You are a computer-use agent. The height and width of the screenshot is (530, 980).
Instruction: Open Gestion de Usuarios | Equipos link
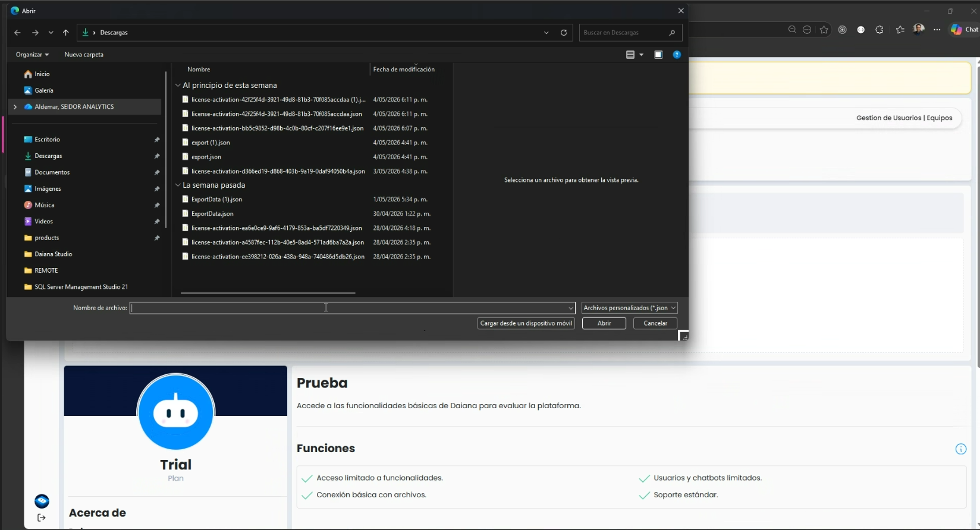pos(904,118)
